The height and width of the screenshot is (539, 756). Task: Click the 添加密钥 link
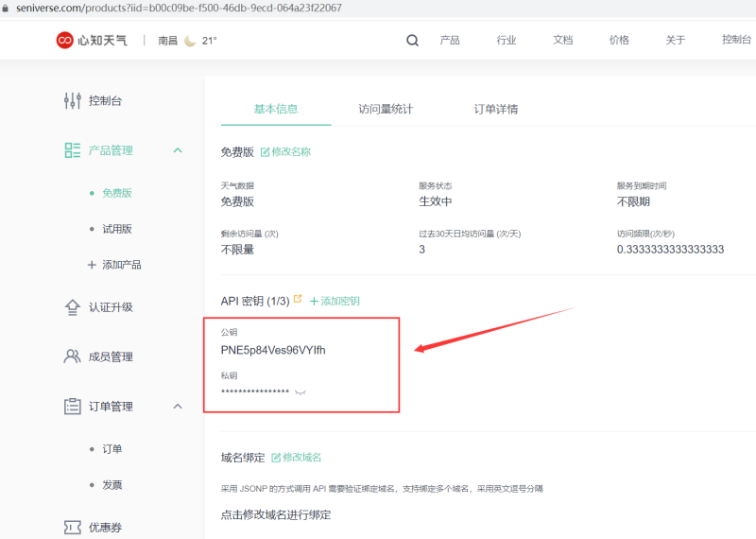pyautogui.click(x=335, y=301)
